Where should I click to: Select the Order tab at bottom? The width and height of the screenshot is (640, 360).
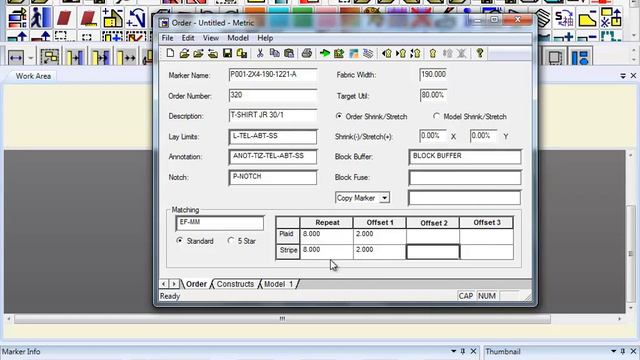click(196, 284)
